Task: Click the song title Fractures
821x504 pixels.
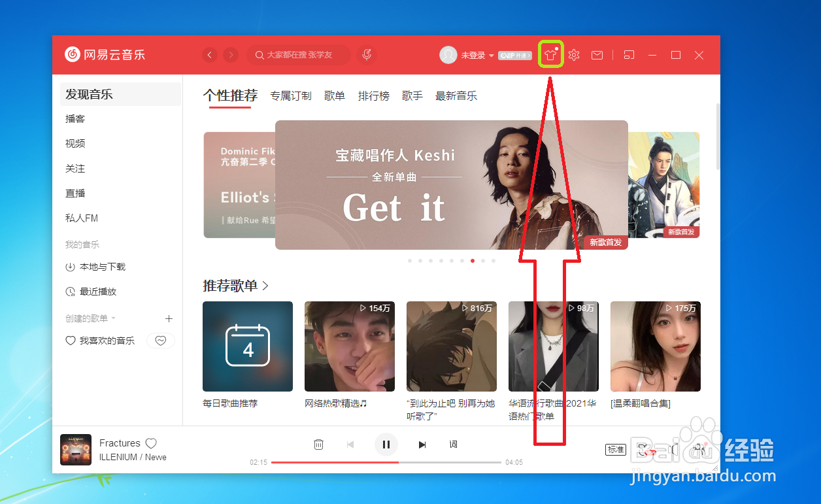Action: 120,443
